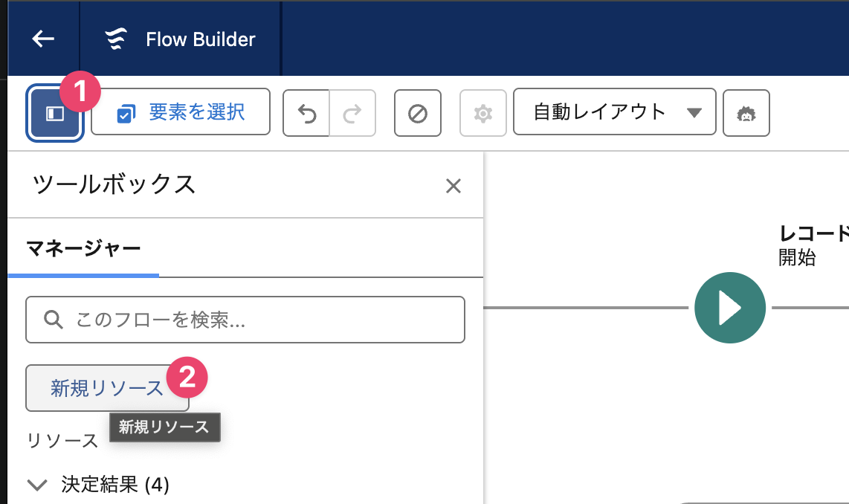Click the ツールボックス panel title
This screenshot has width=849, height=504.
coord(114,184)
